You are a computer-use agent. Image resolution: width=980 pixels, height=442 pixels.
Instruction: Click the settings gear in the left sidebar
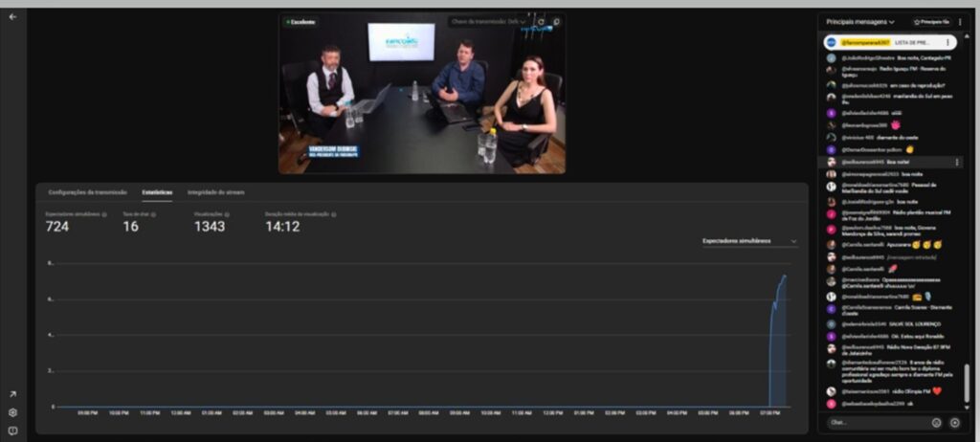13,412
